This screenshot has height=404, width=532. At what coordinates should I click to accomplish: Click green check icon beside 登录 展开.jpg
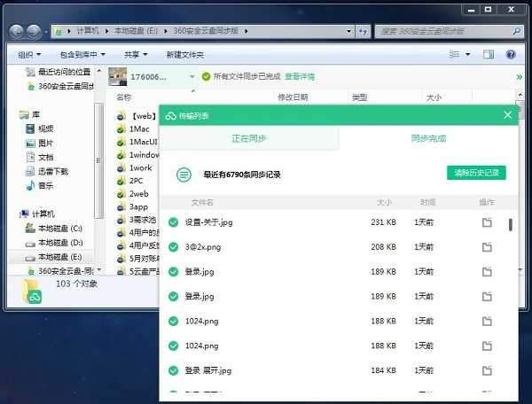174,370
